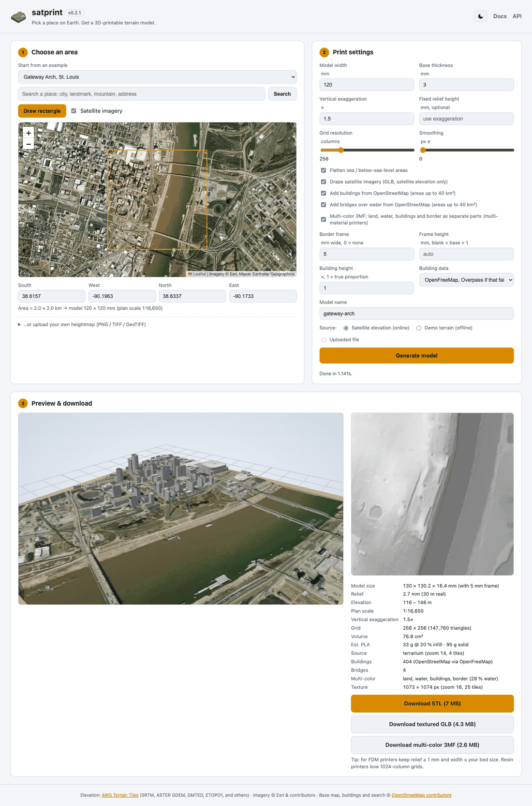Adjust the Smoothing slider

click(467, 150)
